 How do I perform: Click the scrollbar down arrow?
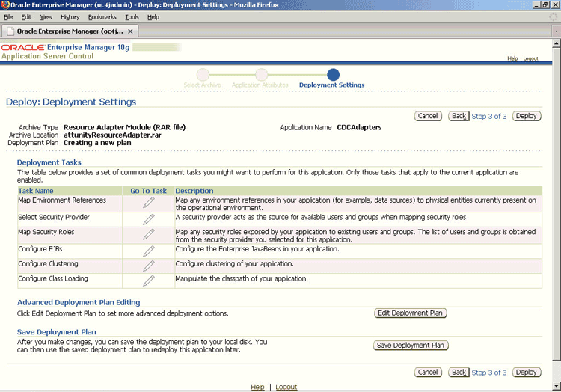click(556, 386)
